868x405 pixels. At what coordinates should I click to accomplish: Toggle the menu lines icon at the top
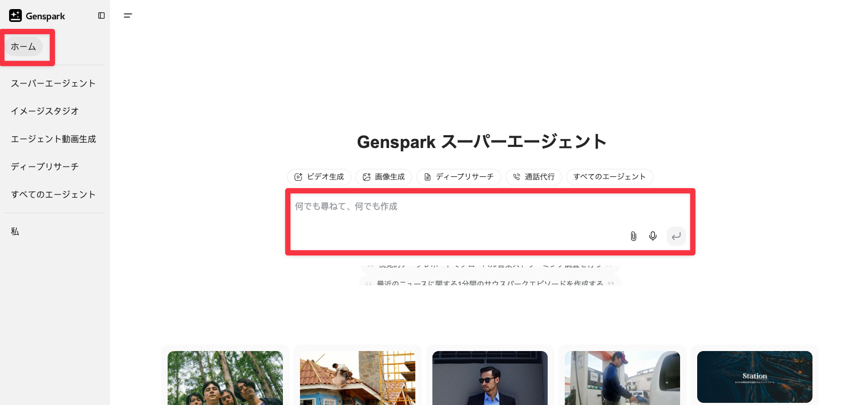click(x=128, y=16)
